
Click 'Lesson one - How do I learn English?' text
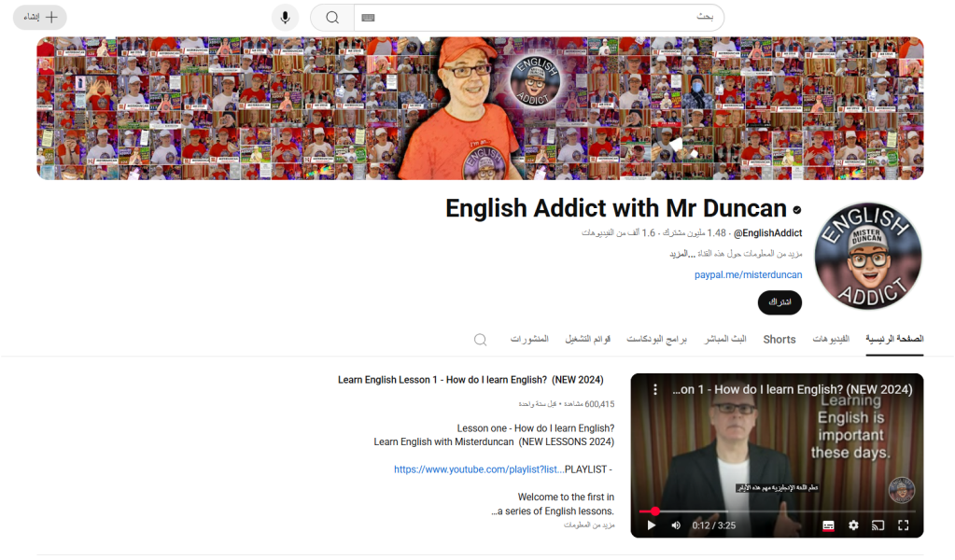pos(535,427)
